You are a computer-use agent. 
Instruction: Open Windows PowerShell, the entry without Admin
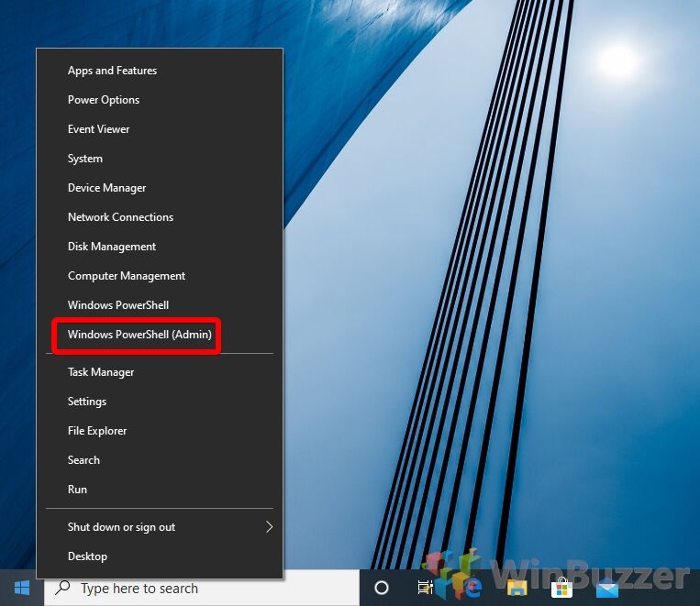[160, 305]
